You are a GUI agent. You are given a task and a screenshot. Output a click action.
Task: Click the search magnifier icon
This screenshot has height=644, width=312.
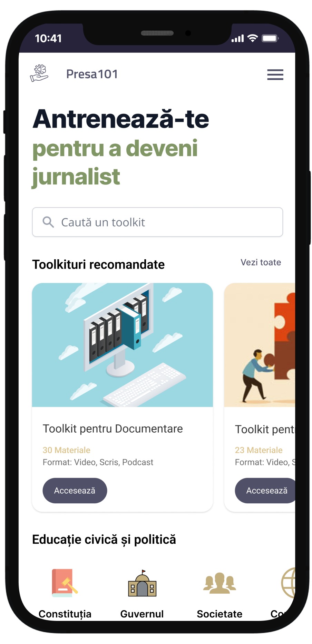pos(48,222)
